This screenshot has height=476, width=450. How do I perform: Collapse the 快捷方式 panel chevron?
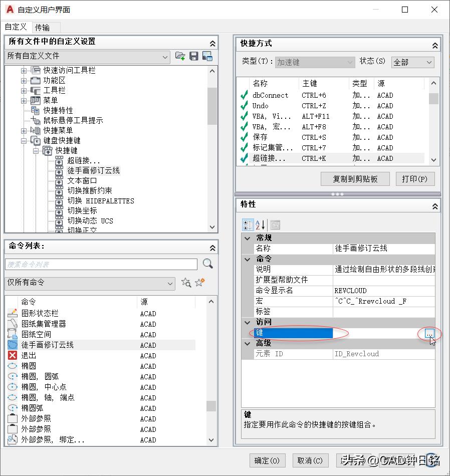click(x=435, y=44)
